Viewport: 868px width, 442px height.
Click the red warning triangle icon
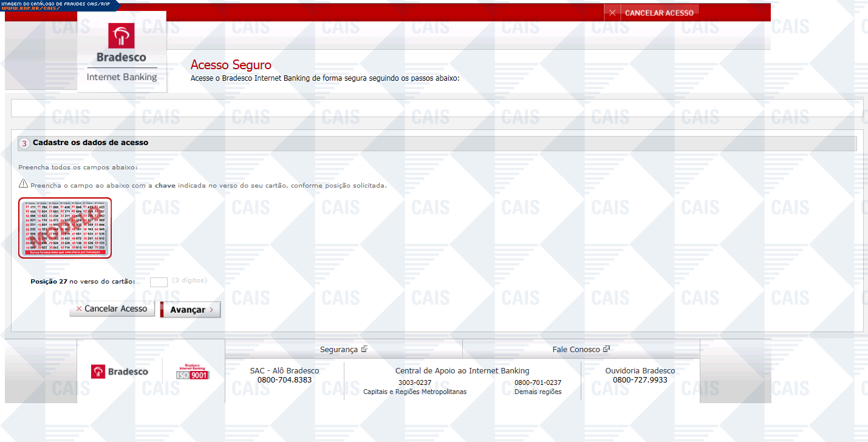pos(23,184)
